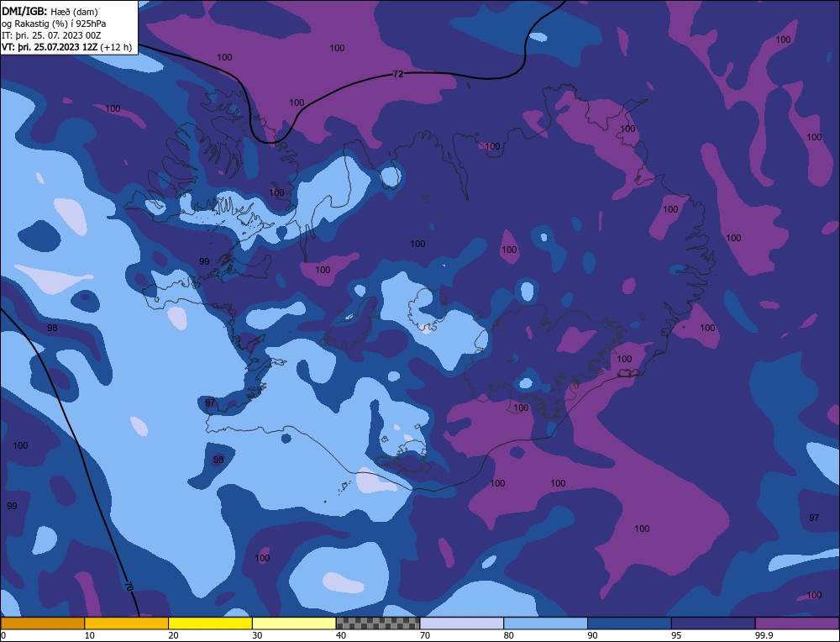
Task: Click the legend tick label '90'
Action: coord(593,635)
